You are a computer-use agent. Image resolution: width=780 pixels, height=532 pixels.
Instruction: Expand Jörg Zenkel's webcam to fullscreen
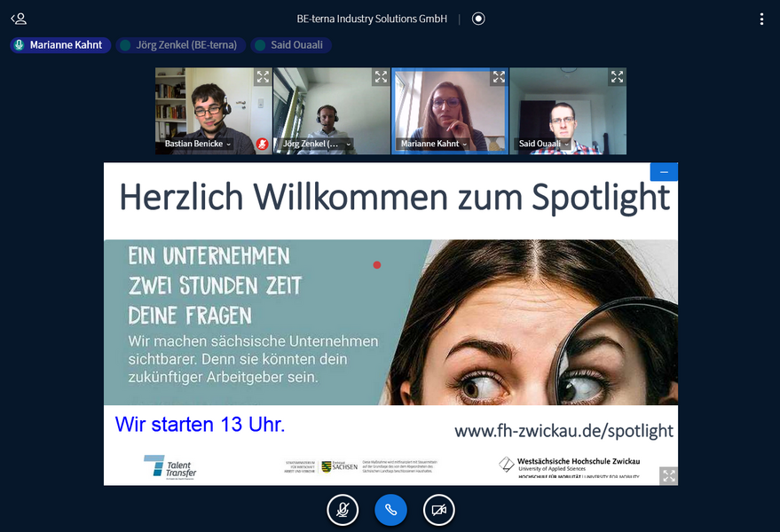[x=381, y=76]
